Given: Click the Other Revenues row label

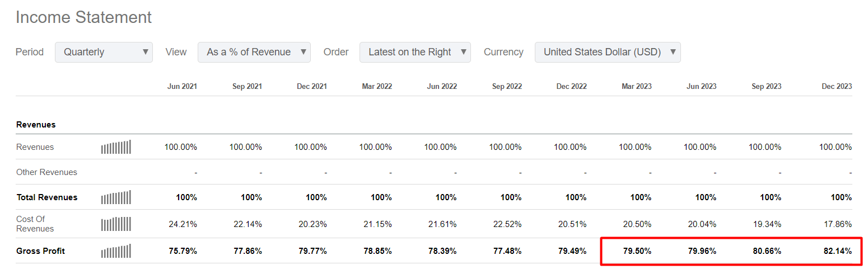Looking at the screenshot, I should click(46, 172).
